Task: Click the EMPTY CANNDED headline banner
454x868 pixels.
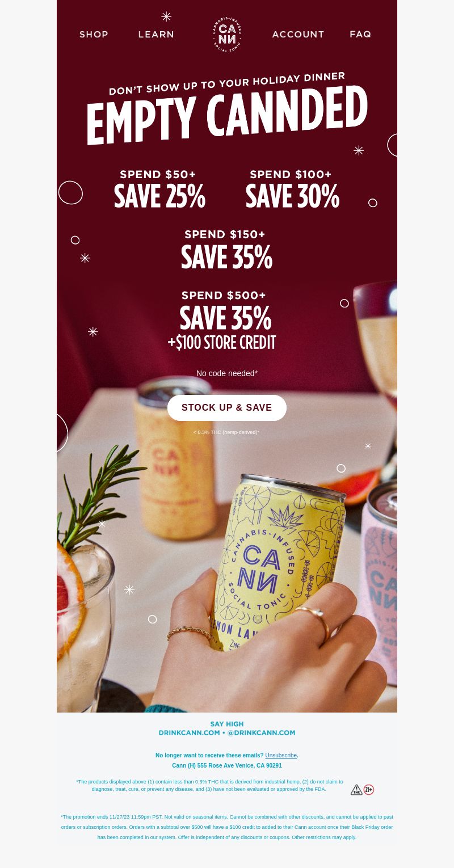Action: tap(227, 115)
